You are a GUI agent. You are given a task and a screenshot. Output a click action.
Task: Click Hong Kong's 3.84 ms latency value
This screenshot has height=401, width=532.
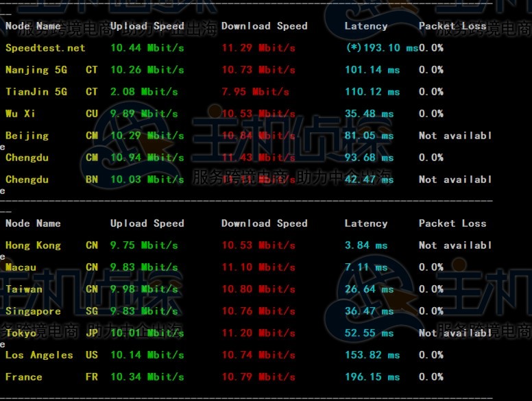pos(366,245)
